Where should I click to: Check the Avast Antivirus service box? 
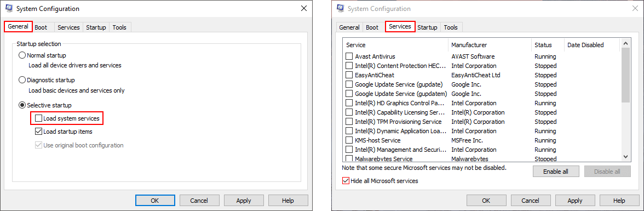(349, 56)
